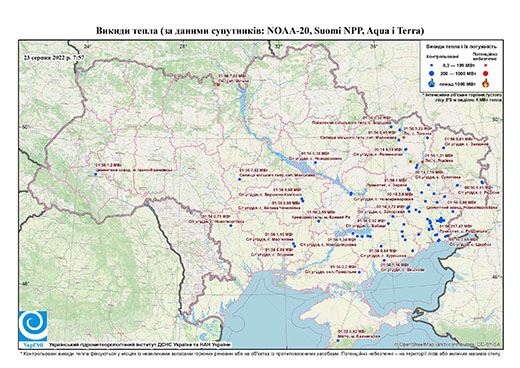Click the blue marker near Ivano-Frankivsk label
This screenshot has width=520, height=368.
click(96, 174)
